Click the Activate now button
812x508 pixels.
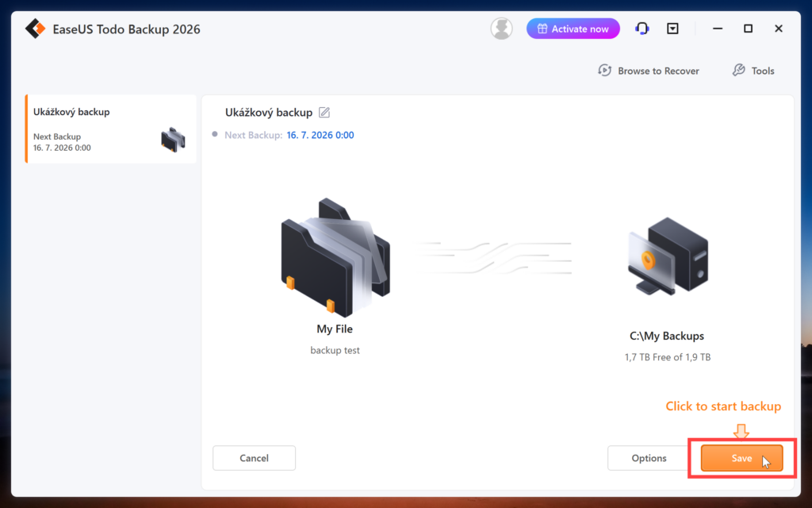(x=573, y=29)
